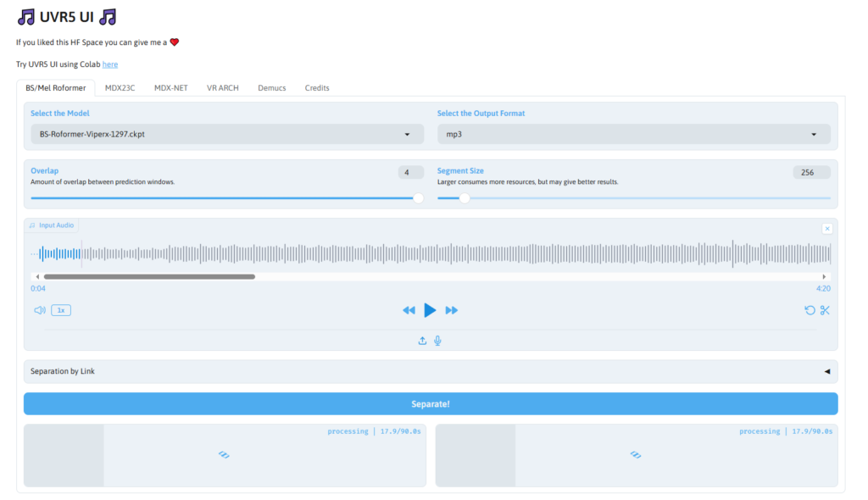Screen dimensions: 868x500
Task: Click the undo/reset audio icon
Action: pyautogui.click(x=810, y=310)
